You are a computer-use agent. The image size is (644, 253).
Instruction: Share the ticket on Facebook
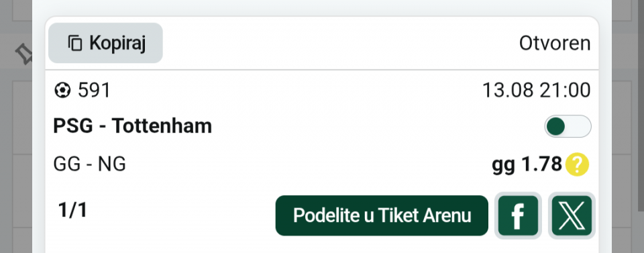pyautogui.click(x=518, y=215)
